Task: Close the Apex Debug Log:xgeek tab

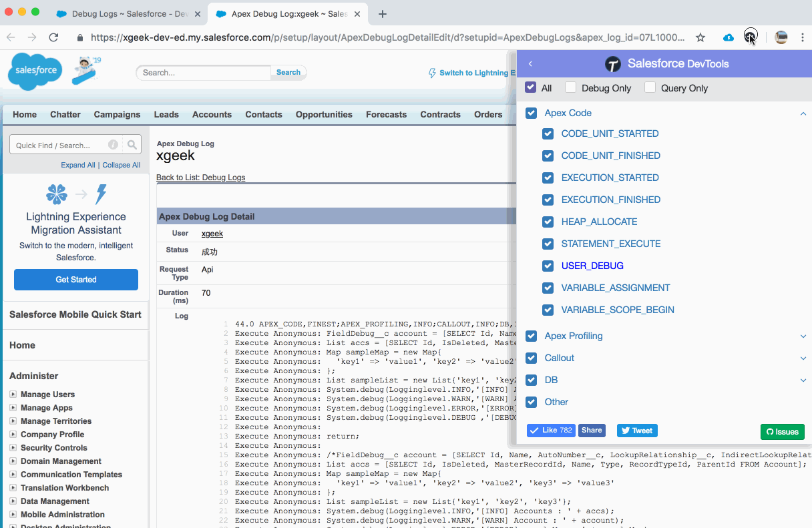Action: pos(356,14)
